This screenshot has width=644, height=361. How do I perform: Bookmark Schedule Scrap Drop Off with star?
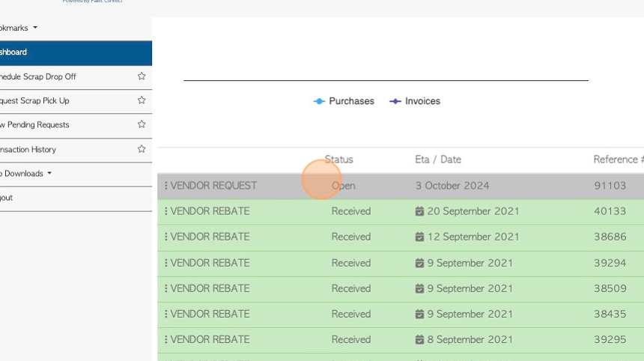142,76
